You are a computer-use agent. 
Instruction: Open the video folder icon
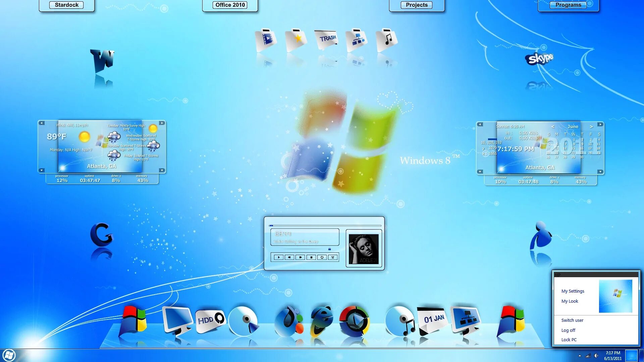(266, 40)
